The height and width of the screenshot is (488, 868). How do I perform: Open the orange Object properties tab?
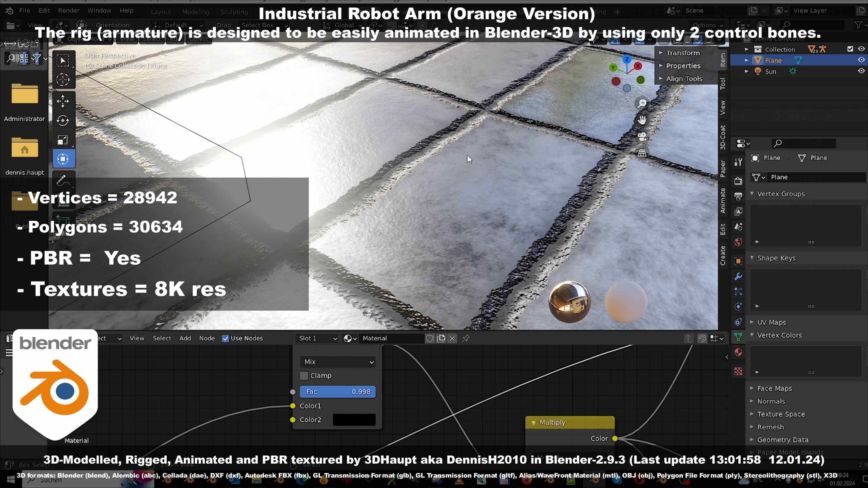coord(738,261)
